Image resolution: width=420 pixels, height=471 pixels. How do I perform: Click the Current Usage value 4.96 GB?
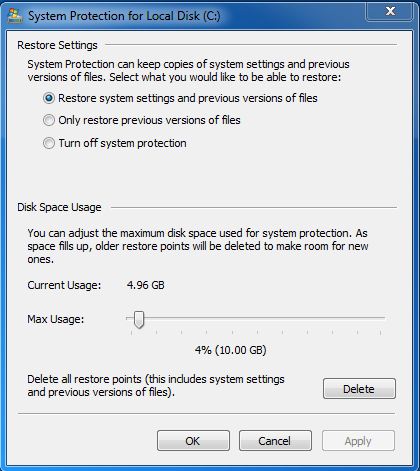[x=146, y=285]
